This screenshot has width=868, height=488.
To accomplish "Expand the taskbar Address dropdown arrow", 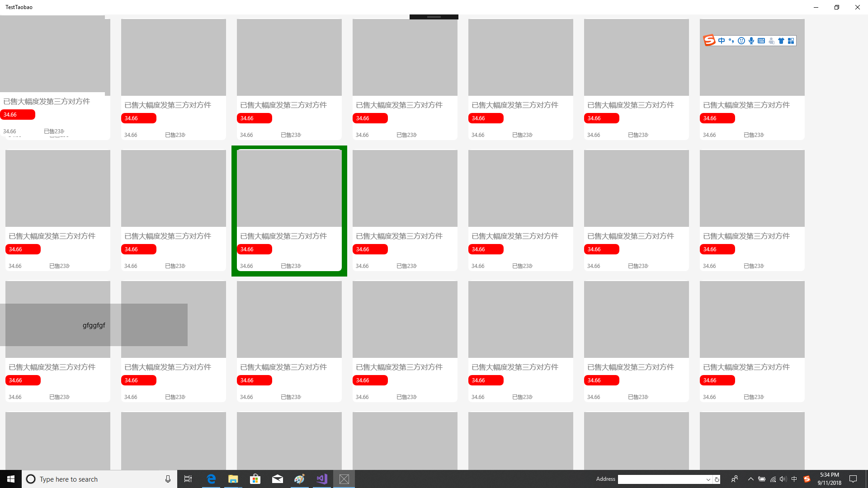I will point(708,479).
